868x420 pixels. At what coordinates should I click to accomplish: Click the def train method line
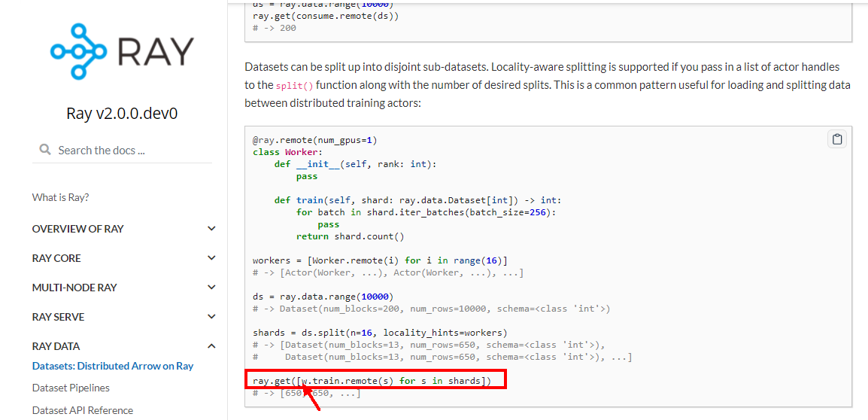click(418, 200)
